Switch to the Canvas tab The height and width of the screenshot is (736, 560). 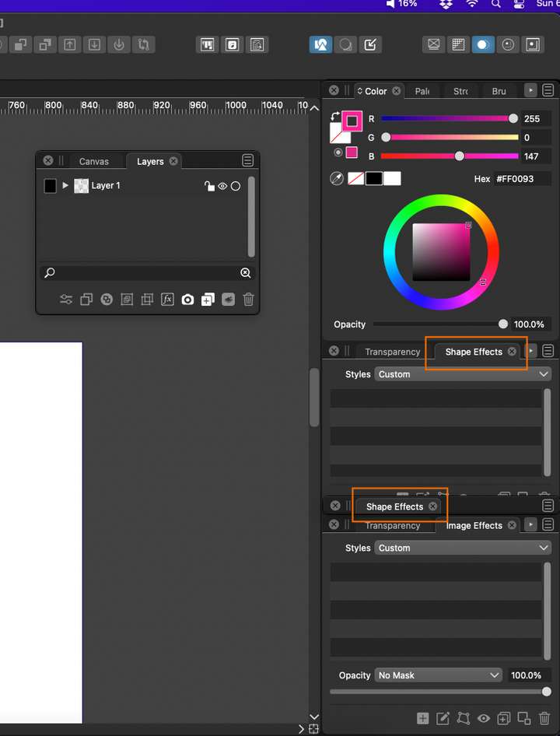[x=94, y=162]
